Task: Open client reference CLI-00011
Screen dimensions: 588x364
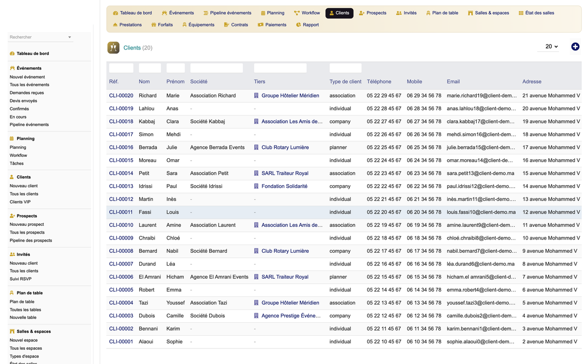Action: pos(121,212)
